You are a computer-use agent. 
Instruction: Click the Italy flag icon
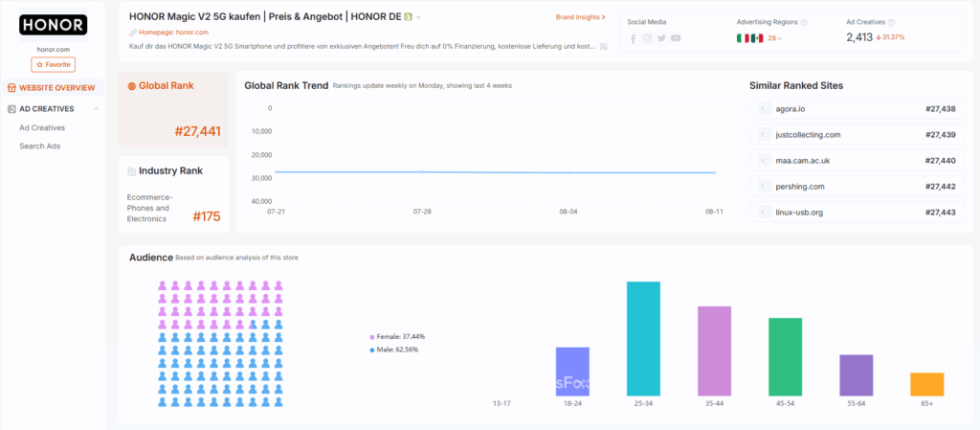coord(743,38)
